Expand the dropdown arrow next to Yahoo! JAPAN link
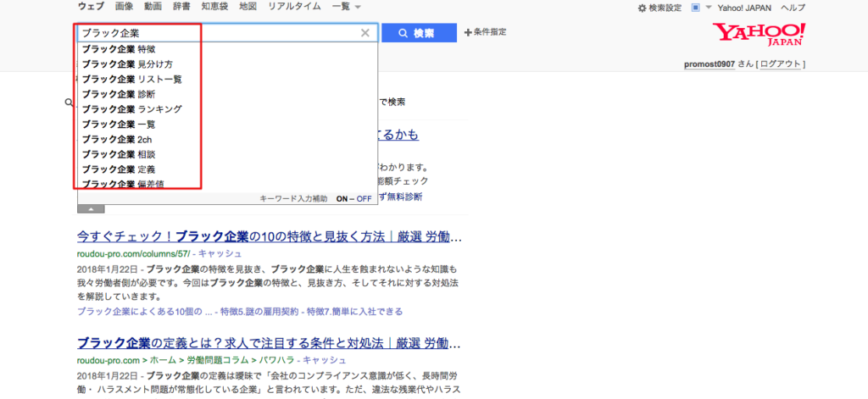Screen dimensions: 868x399 point(708,8)
